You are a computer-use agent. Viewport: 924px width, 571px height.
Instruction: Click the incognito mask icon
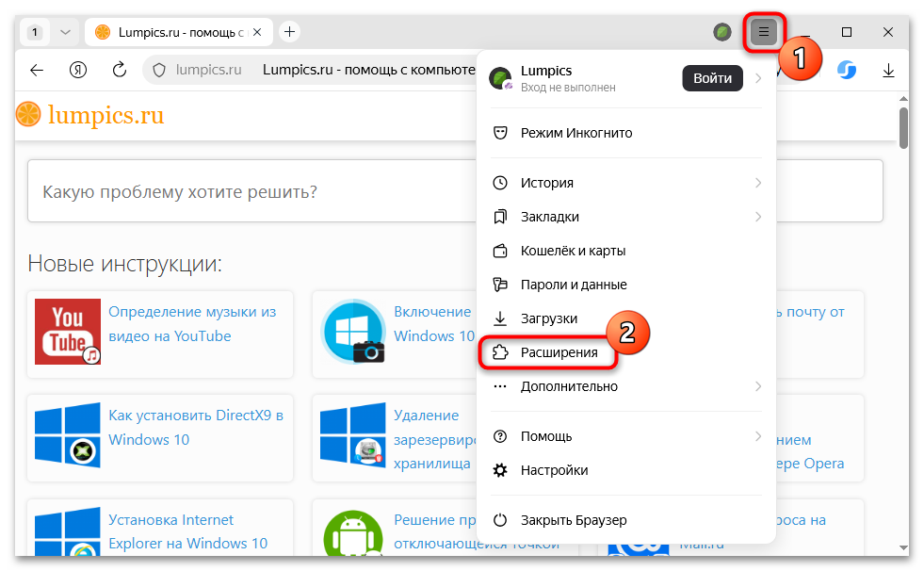point(500,133)
